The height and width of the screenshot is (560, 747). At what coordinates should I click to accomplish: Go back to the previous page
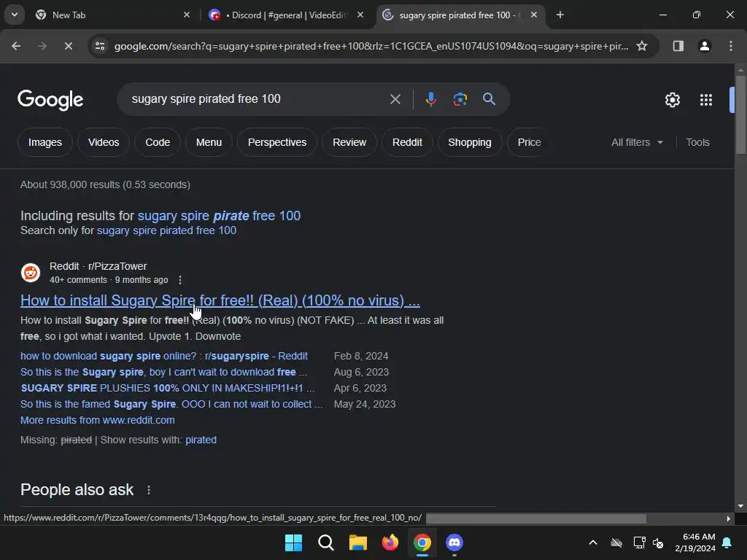pyautogui.click(x=16, y=46)
